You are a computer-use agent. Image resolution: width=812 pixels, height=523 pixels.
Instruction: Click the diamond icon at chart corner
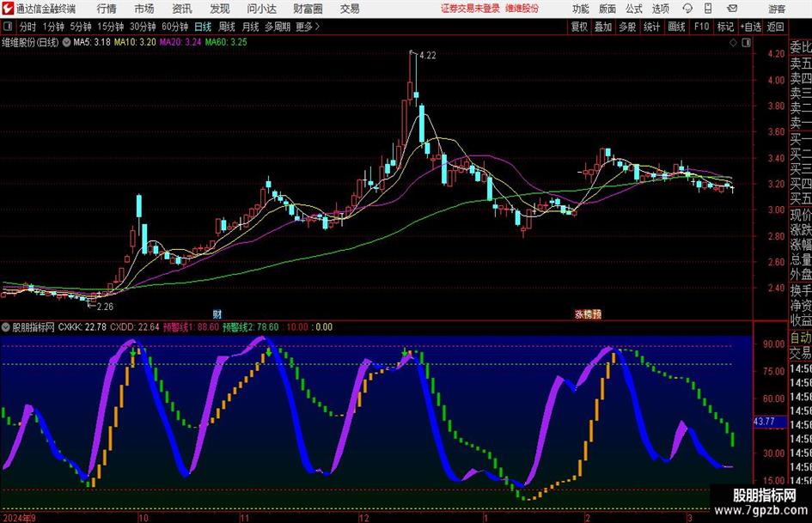tap(733, 43)
